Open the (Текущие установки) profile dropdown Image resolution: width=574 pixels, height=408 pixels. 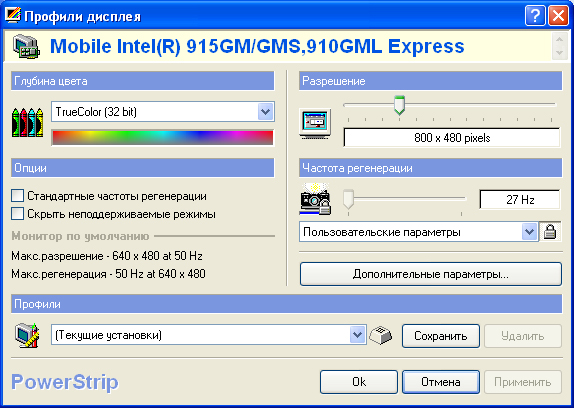pos(357,334)
